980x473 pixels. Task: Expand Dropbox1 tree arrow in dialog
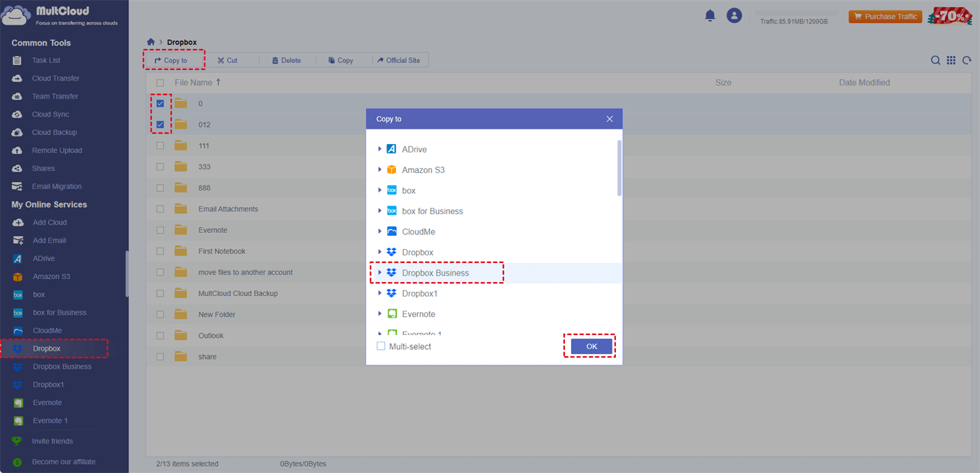pyautogui.click(x=380, y=294)
